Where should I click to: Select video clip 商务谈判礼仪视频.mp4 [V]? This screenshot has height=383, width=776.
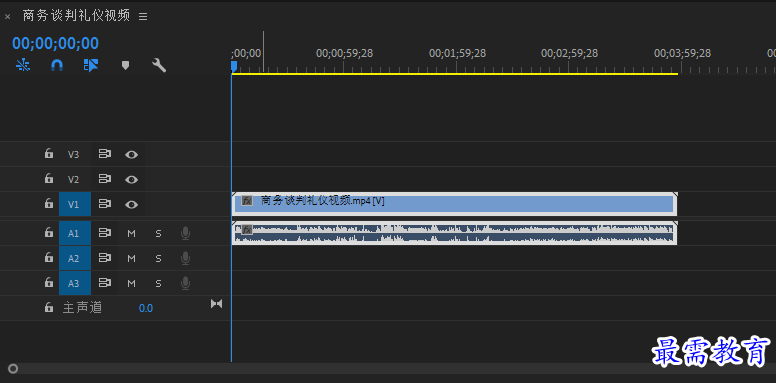tap(454, 204)
